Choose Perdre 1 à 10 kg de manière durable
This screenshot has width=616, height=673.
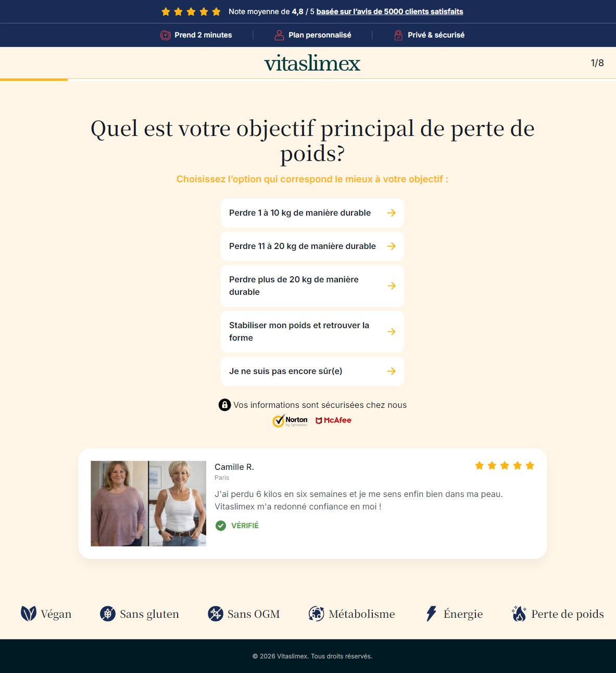[312, 213]
